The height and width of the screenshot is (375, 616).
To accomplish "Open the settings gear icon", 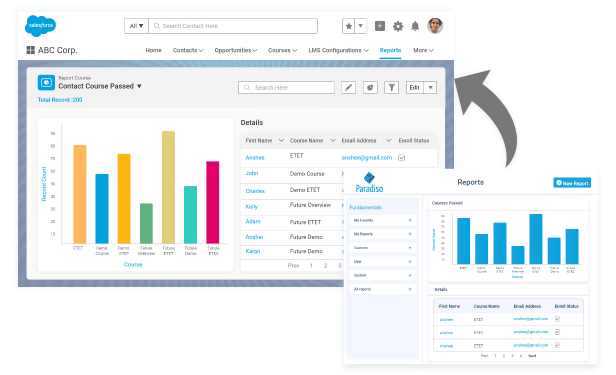I will pyautogui.click(x=398, y=26).
